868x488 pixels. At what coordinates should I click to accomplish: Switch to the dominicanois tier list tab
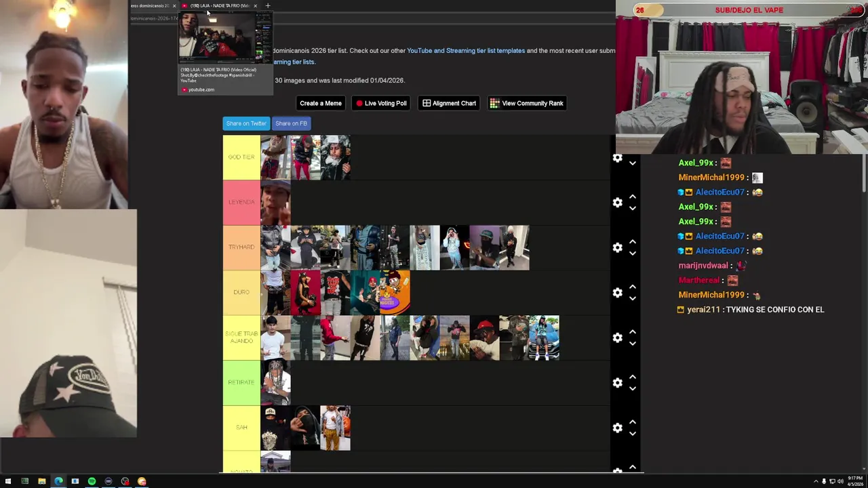[150, 5]
